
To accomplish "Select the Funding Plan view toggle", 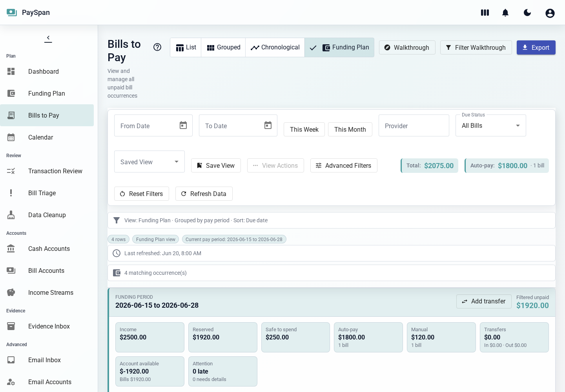I will [x=339, y=47].
